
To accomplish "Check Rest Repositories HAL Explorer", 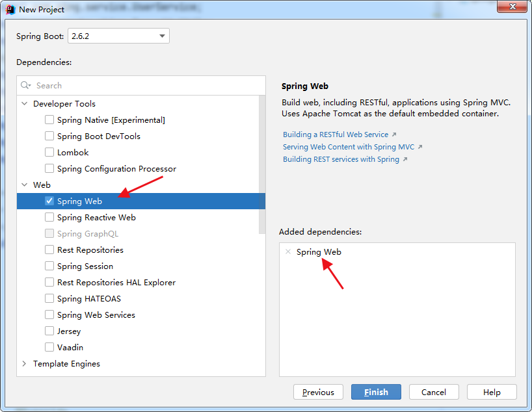I will click(49, 283).
